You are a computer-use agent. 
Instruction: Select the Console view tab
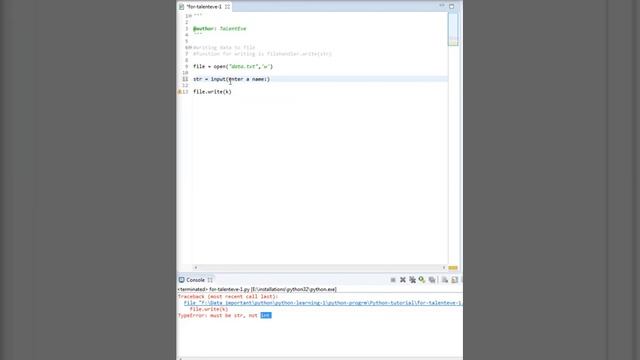(x=195, y=280)
